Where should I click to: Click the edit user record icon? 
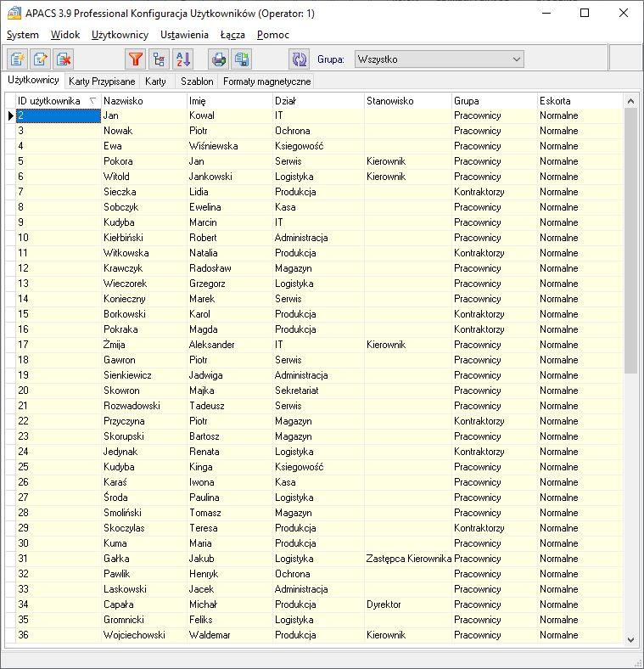[41, 59]
